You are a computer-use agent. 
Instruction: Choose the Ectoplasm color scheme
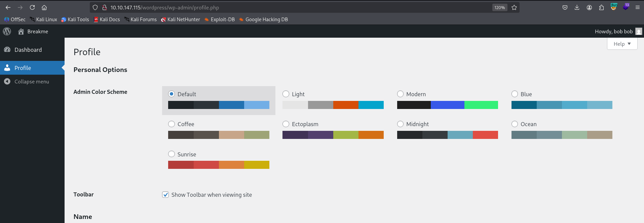click(x=286, y=124)
